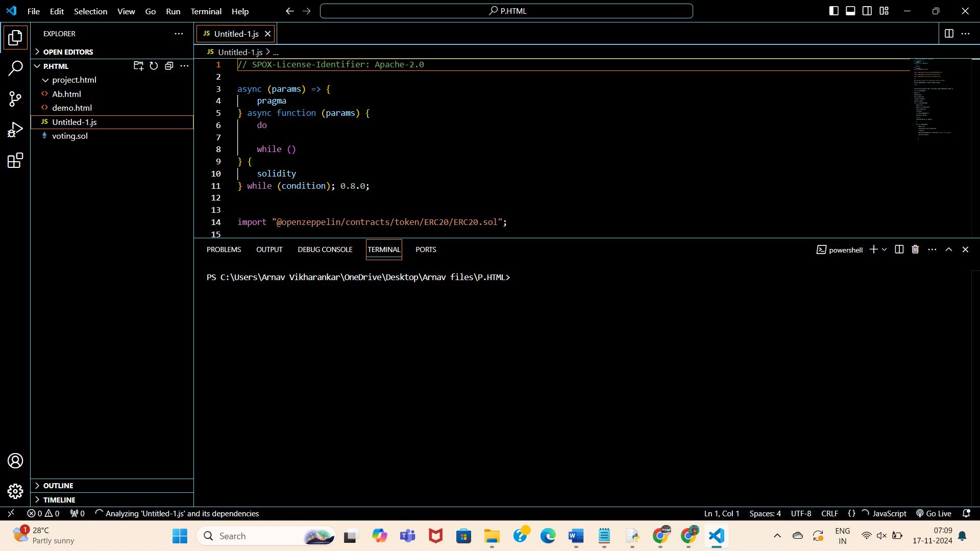Open the Source Control view
The width and height of the screenshot is (980, 551).
click(15, 99)
